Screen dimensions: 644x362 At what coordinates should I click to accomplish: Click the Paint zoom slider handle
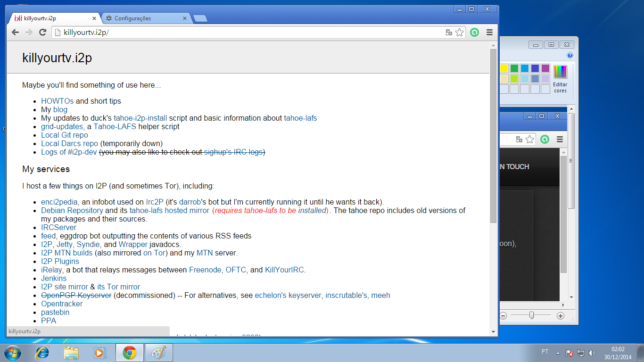pyautogui.click(x=531, y=315)
